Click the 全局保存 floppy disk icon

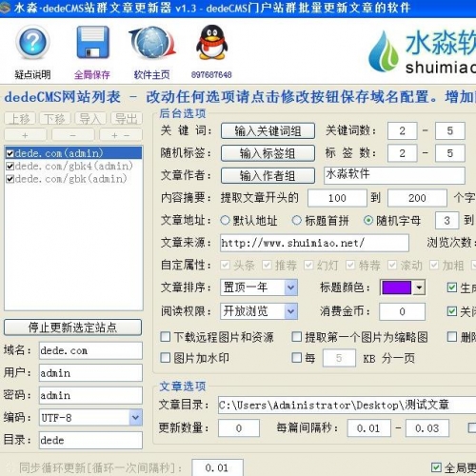[92, 42]
